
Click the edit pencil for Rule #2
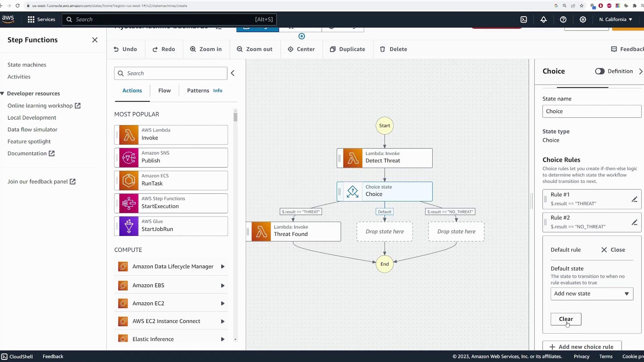(x=634, y=222)
